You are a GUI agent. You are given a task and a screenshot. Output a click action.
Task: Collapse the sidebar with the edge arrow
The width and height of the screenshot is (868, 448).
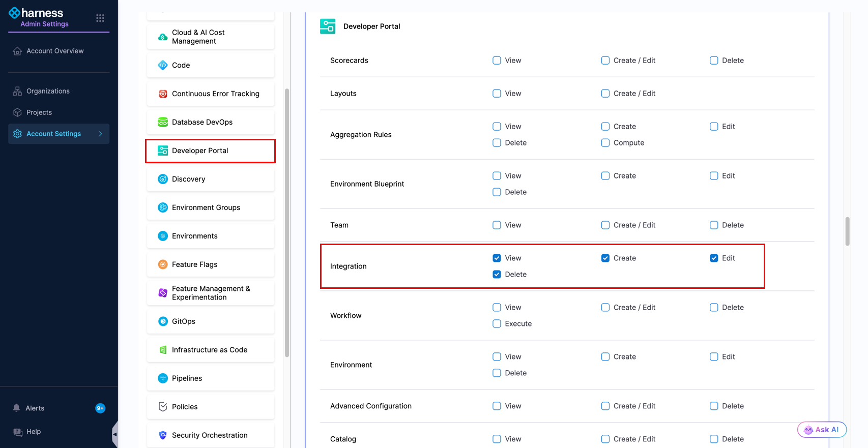(x=115, y=434)
